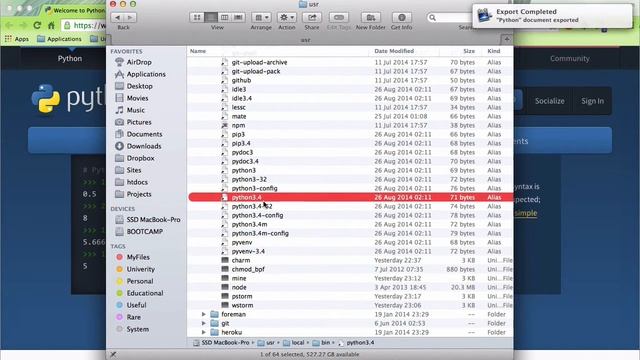Switch Finder to icon view
The width and height of the screenshot is (640, 360).
[197, 17]
